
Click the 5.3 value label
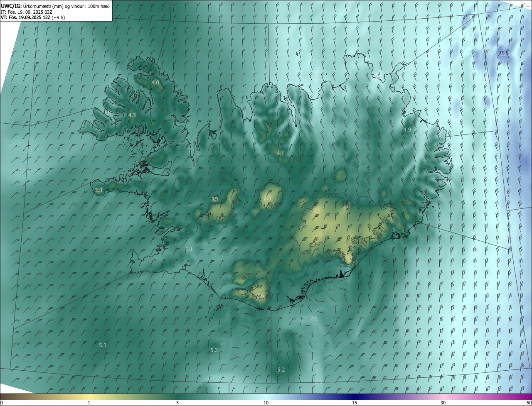[x=103, y=345]
